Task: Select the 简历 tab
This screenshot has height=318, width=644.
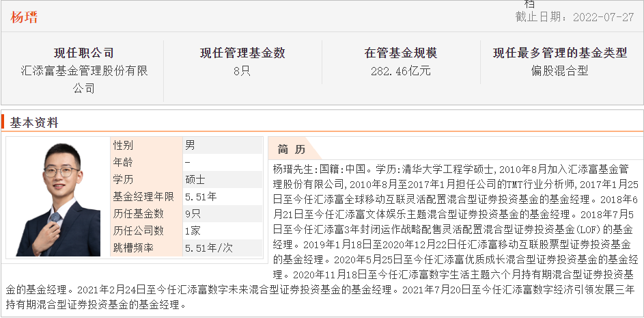Action: click(x=291, y=149)
